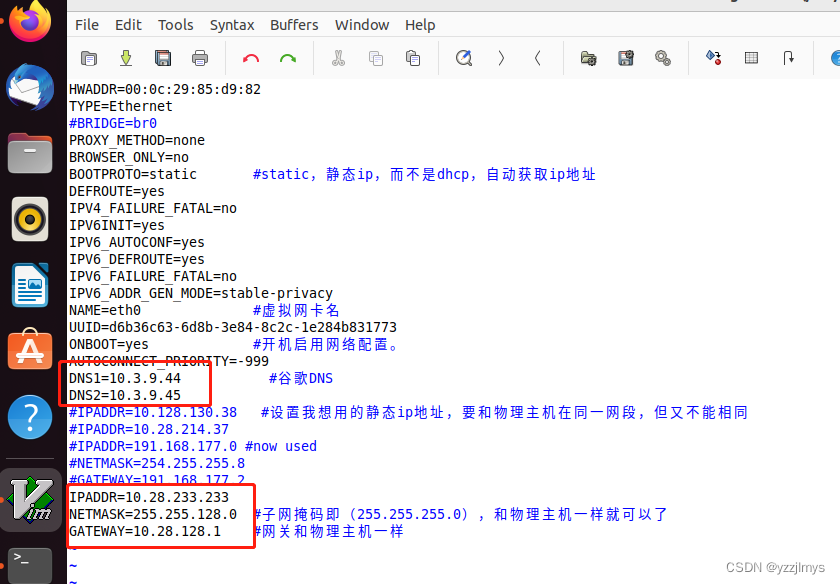Run a Vim script
Image resolution: width=840 pixels, height=584 pixels.
pos(662,58)
